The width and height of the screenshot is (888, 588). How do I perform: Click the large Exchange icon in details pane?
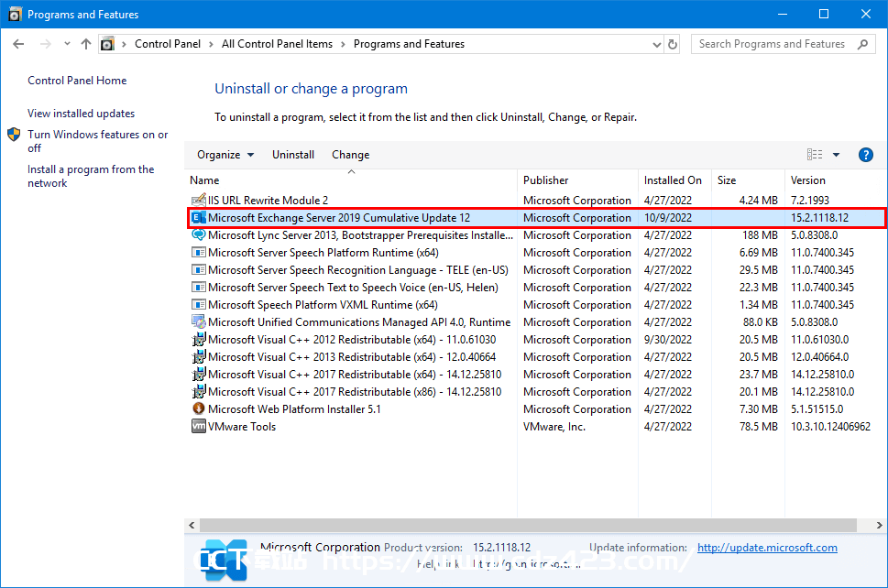225,561
